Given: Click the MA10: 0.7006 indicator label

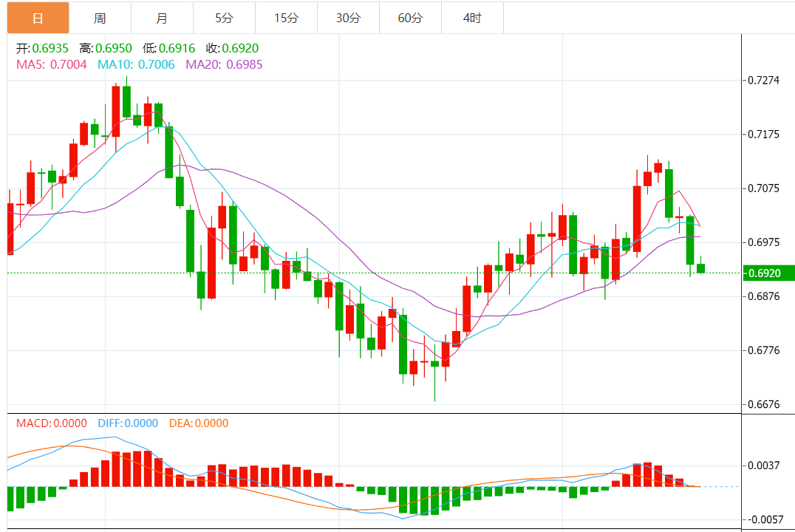Looking at the screenshot, I should tap(136, 64).
